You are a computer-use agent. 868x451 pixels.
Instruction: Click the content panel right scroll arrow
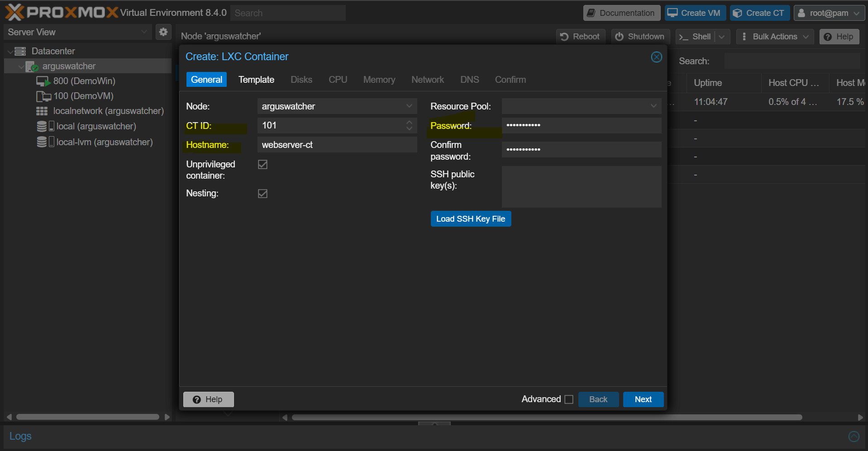click(x=860, y=417)
